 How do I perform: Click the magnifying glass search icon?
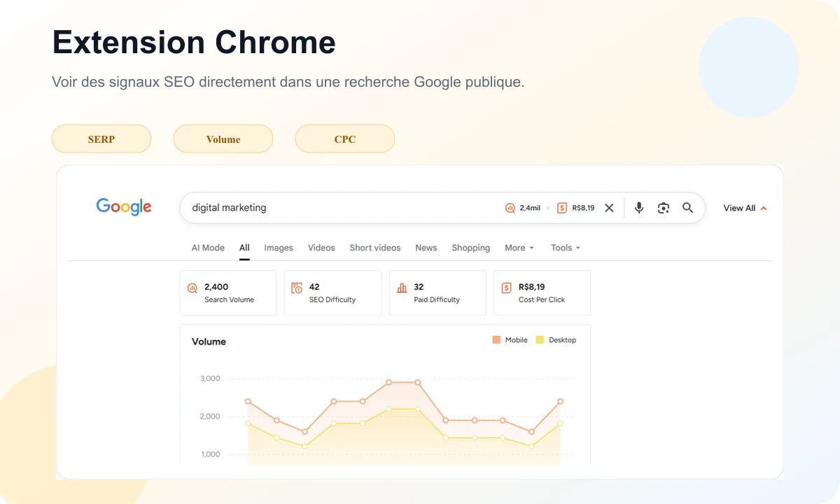(x=688, y=208)
